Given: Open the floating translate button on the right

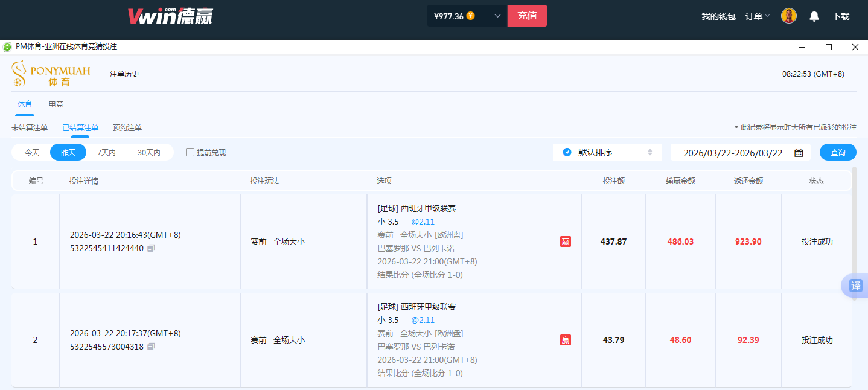Looking at the screenshot, I should [855, 286].
